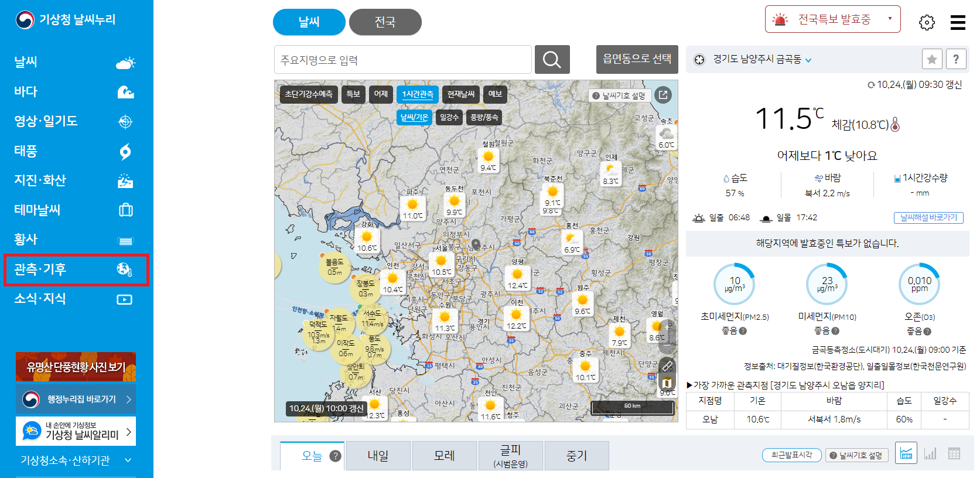Image resolution: width=980 pixels, height=478 pixels.
Task: Switch forecast to bar chart view
Action: [x=930, y=453]
